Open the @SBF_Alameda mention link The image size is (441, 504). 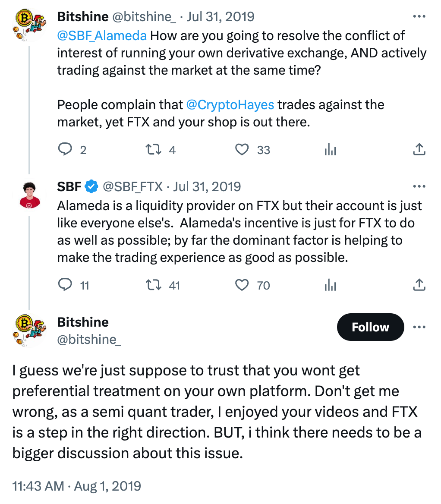(x=102, y=35)
